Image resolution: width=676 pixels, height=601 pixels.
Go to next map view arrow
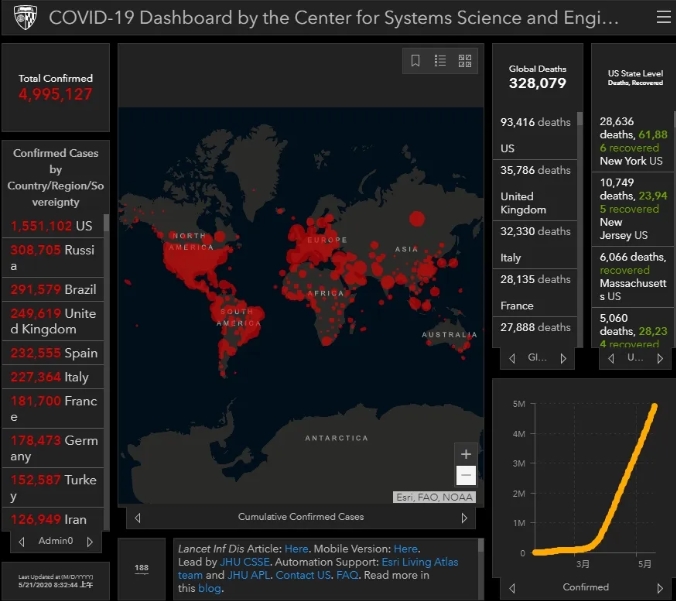[x=464, y=518]
